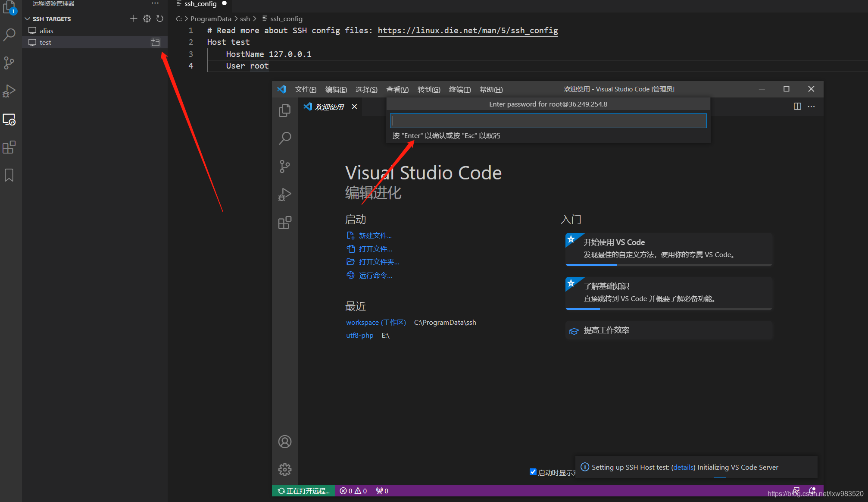This screenshot has width=868, height=502.
Task: Switch to the ssh_config editor tab
Action: (x=201, y=4)
